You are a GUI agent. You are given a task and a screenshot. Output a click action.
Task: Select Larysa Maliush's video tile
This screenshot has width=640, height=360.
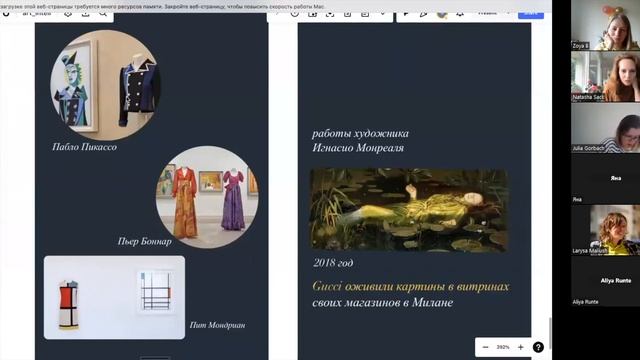point(605,230)
